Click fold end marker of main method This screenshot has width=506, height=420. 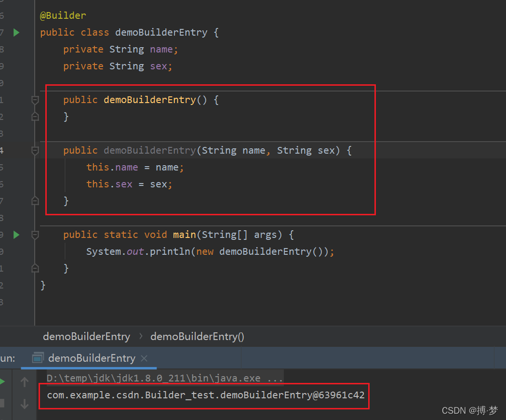pos(35,268)
